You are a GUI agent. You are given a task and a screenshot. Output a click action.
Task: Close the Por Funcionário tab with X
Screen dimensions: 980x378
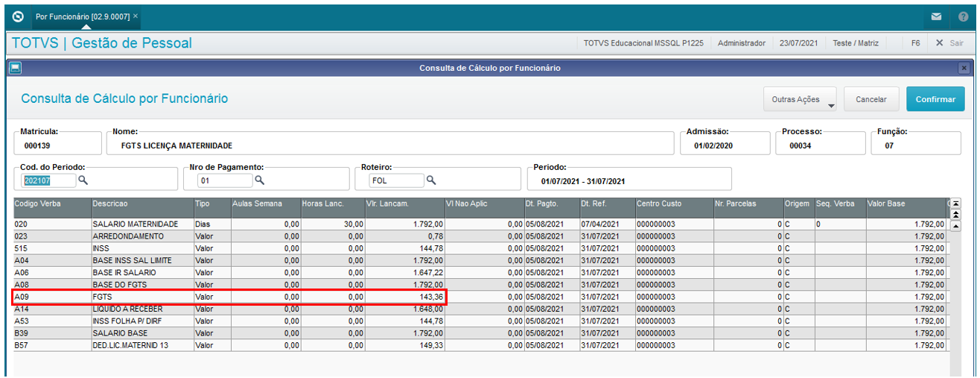point(135,16)
